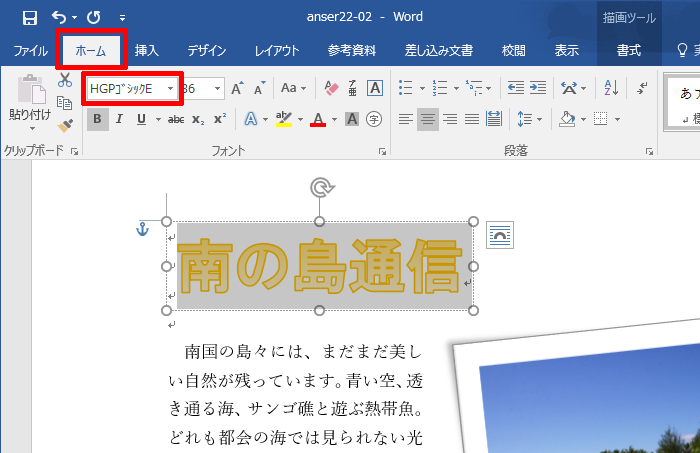Open Asian layout text options

click(569, 88)
